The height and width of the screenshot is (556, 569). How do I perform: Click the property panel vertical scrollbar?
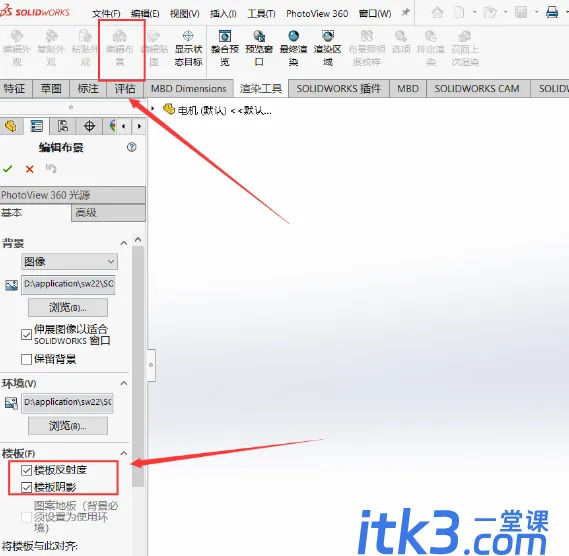click(x=138, y=366)
